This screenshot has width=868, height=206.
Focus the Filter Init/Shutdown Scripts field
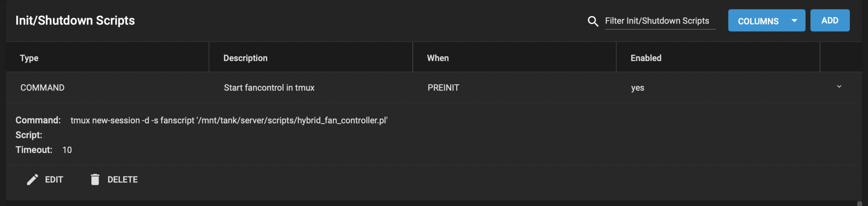[x=660, y=21]
